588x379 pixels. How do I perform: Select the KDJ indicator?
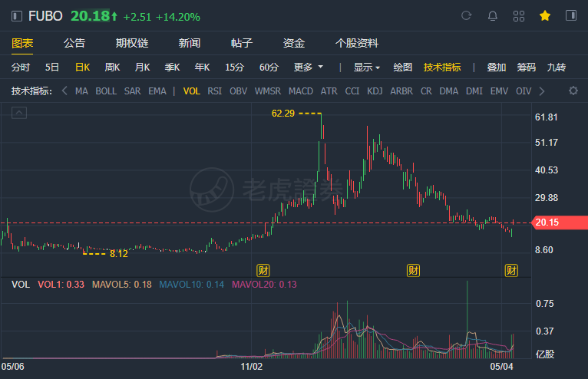[375, 91]
